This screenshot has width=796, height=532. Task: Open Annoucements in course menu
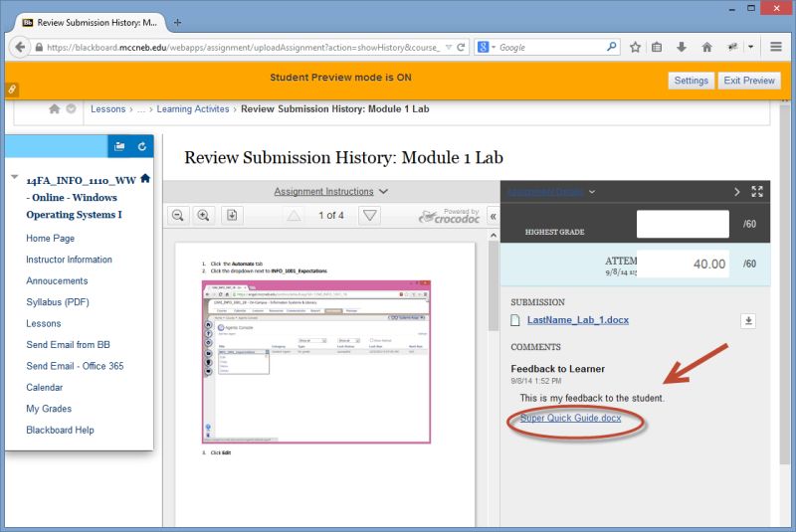57,280
